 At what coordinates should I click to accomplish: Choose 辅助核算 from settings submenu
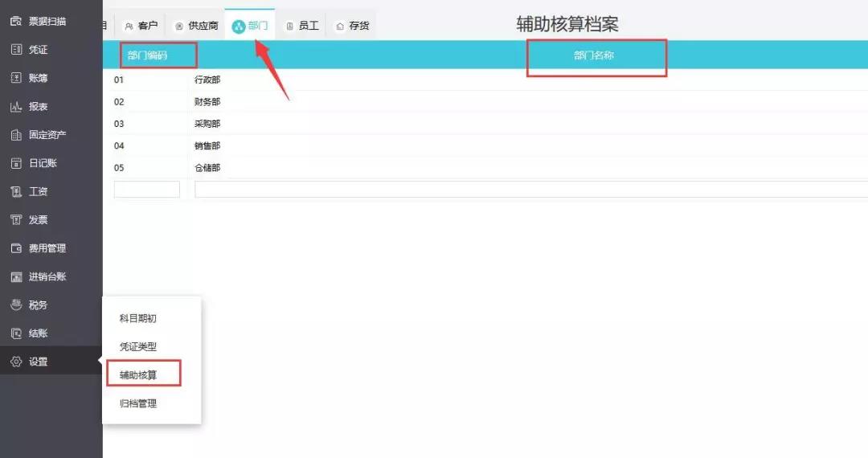[138, 375]
